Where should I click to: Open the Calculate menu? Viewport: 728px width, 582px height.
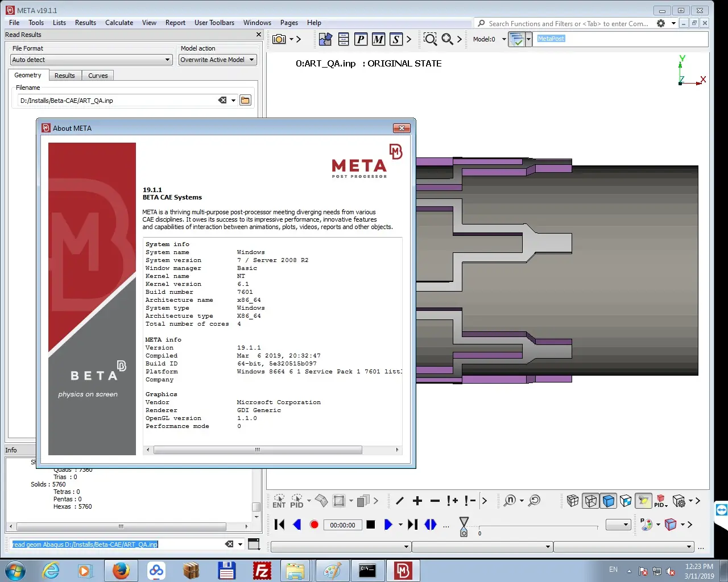click(x=119, y=23)
